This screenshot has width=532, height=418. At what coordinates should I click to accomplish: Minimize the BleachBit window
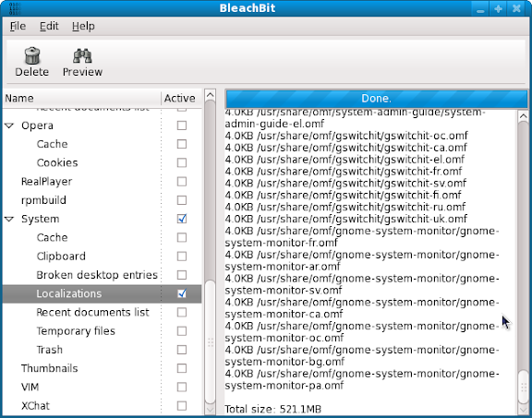[480, 9]
